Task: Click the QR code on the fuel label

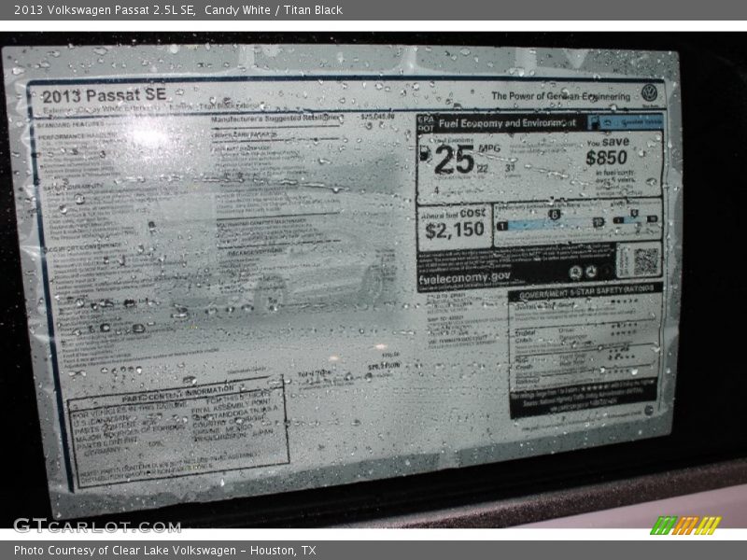Action: [x=646, y=261]
